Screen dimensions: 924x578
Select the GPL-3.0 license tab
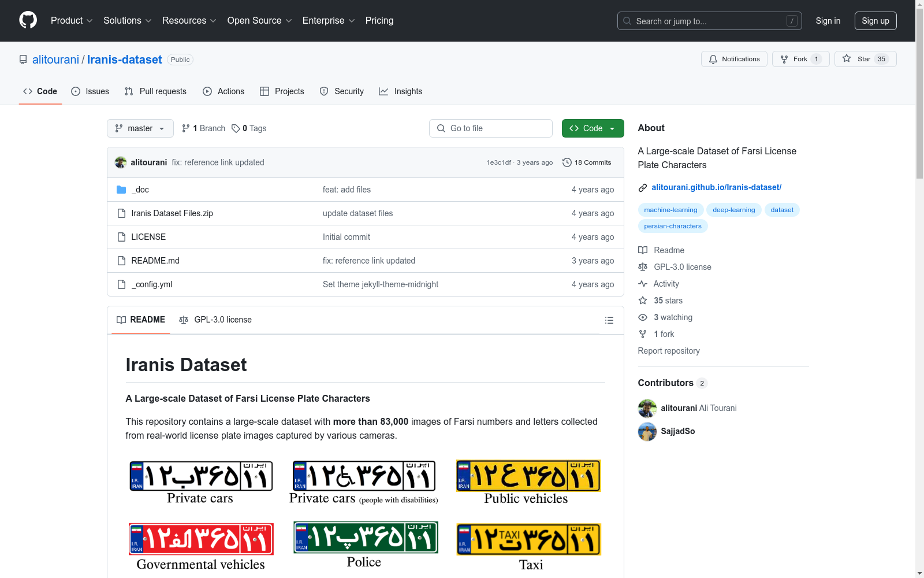pos(215,320)
